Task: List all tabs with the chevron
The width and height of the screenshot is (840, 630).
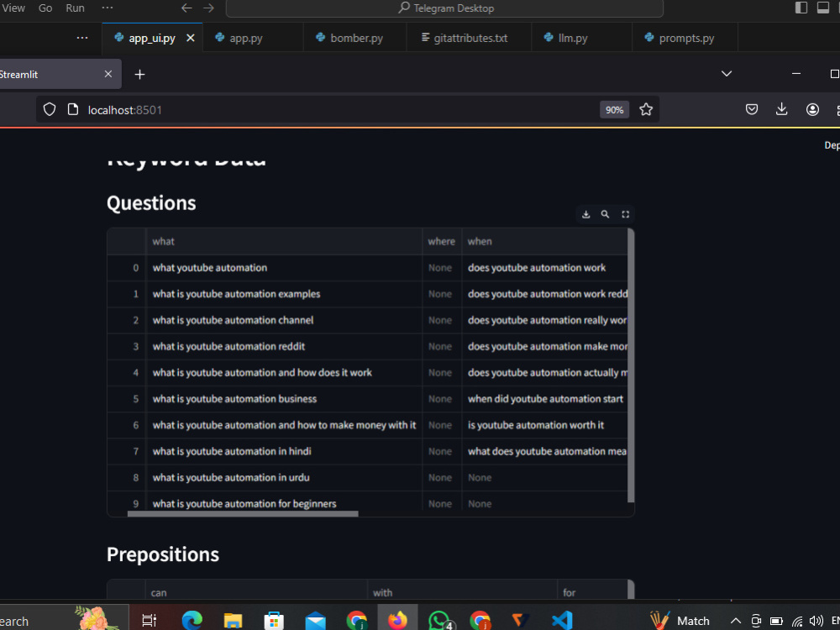Action: click(x=727, y=74)
